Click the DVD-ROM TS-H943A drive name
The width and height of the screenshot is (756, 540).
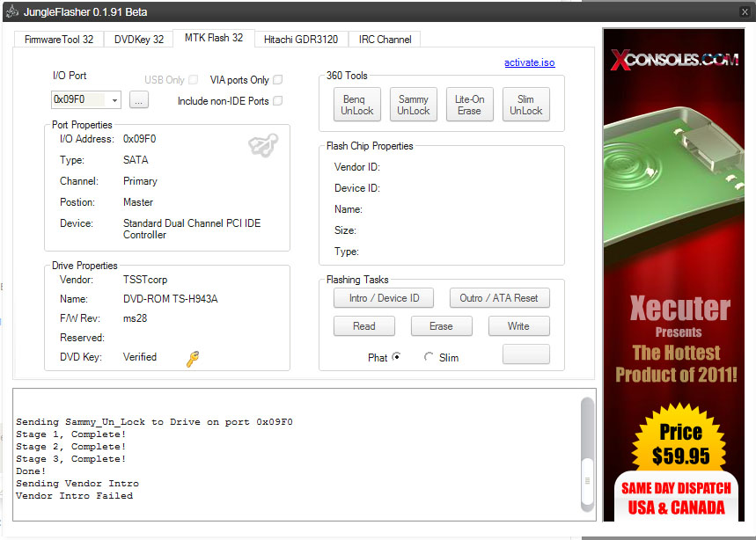point(170,299)
